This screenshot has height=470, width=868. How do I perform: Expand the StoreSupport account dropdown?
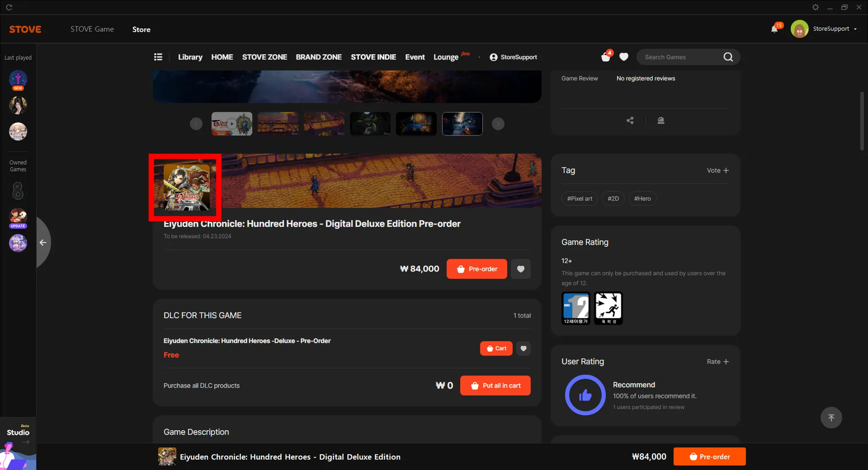point(855,29)
